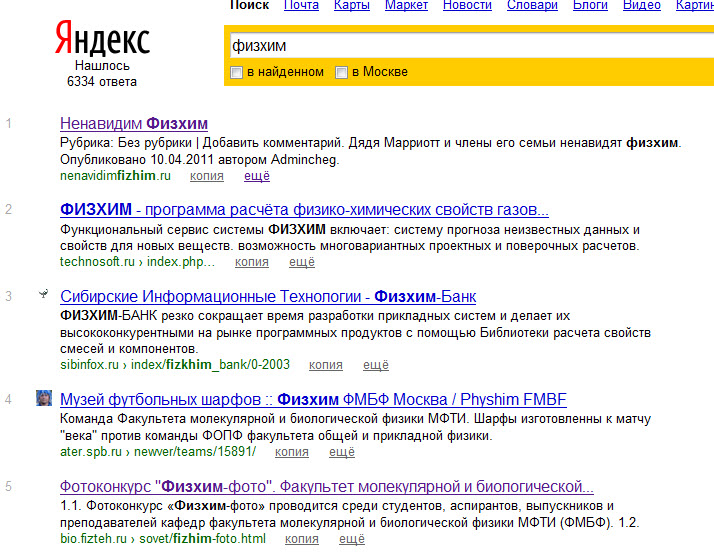The width and height of the screenshot is (714, 556).
Task: Click index.php path in technosoft.ru URL
Action: (181, 262)
